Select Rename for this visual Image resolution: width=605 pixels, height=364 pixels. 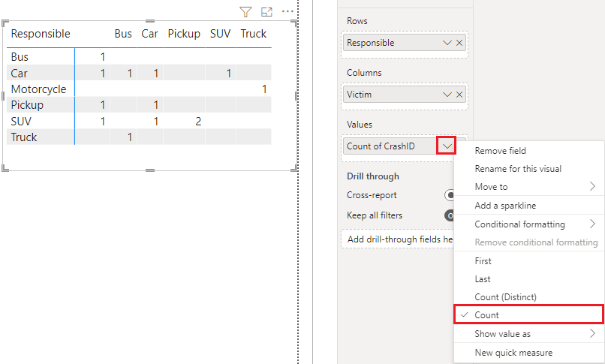click(x=529, y=169)
